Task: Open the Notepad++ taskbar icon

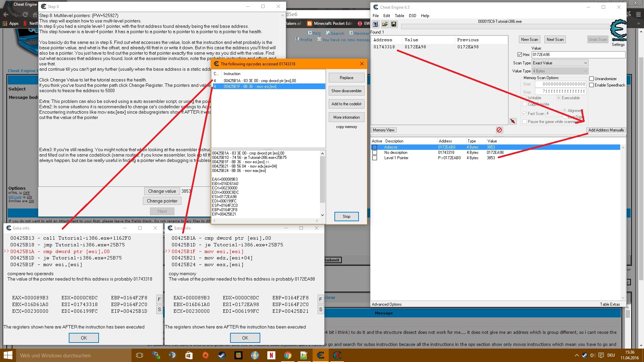Action: [304, 355]
